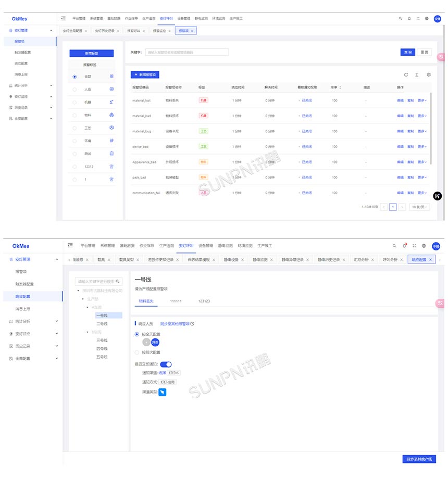Open table column settings gear icon
448x479 pixels.
429,75
